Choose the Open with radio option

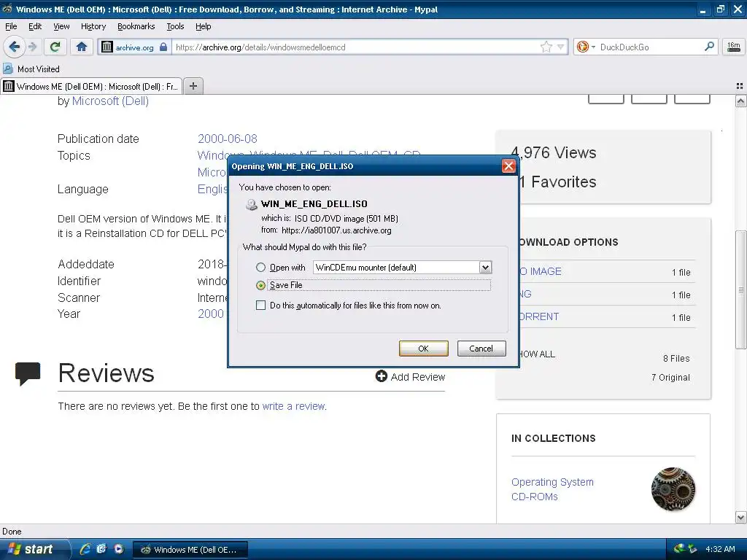[x=260, y=268]
